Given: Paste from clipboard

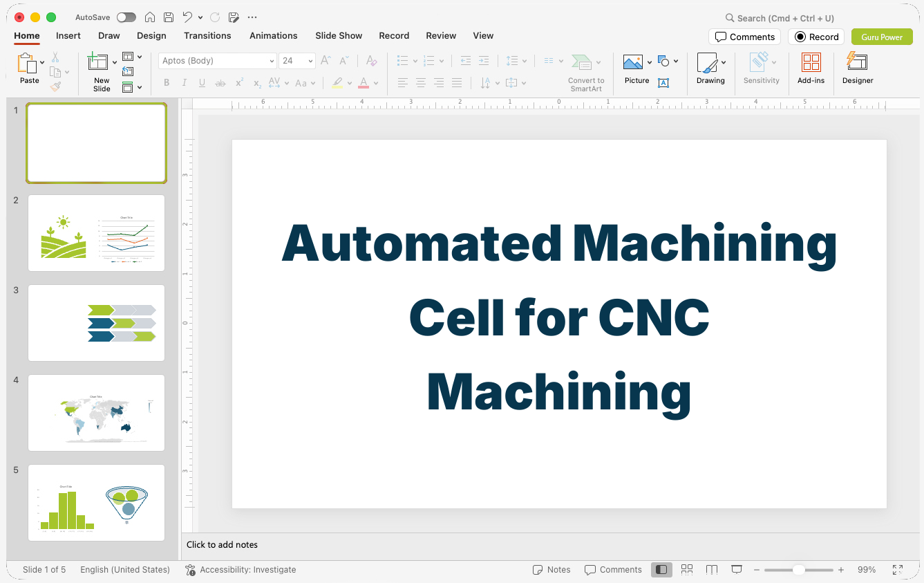Looking at the screenshot, I should (29, 68).
